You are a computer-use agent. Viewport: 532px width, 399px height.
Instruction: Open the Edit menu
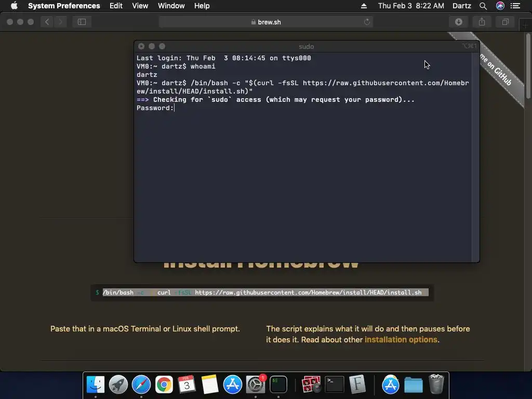116,6
